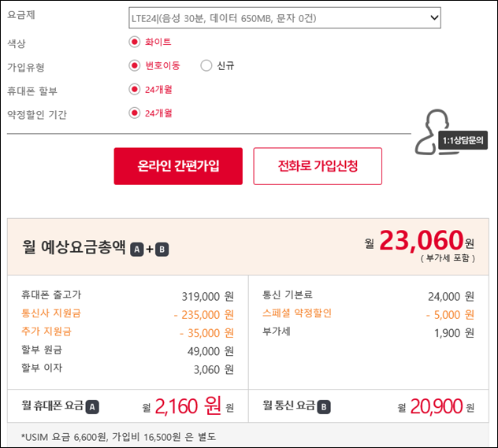Select 24개월 for 약정할인 기간
The image size is (498, 448).
pyautogui.click(x=134, y=113)
